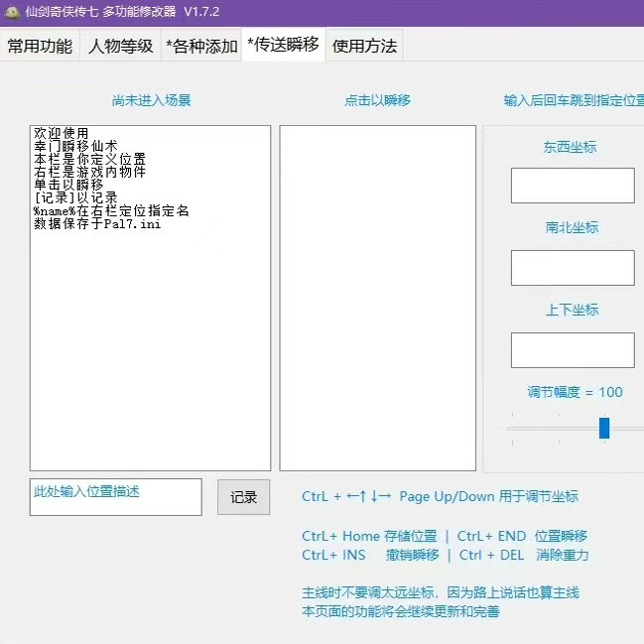The width and height of the screenshot is (644, 644).
Task: Switch to the 常用功能 tab
Action: [40, 46]
